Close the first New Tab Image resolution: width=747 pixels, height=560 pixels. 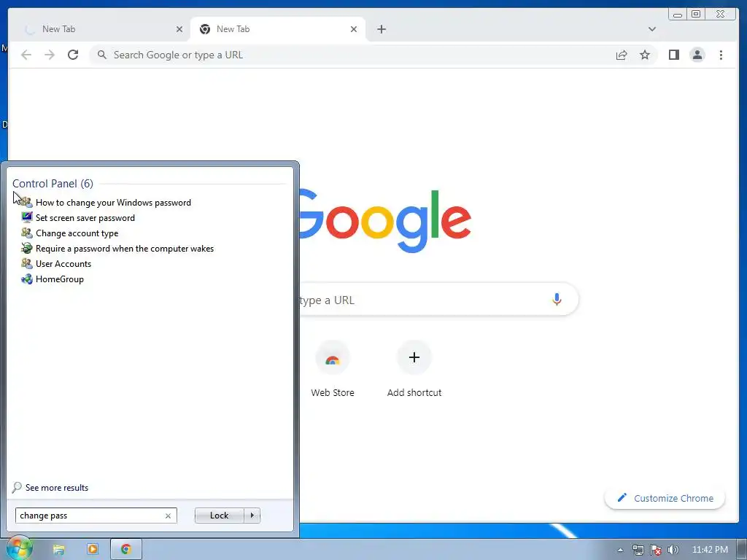(x=179, y=29)
